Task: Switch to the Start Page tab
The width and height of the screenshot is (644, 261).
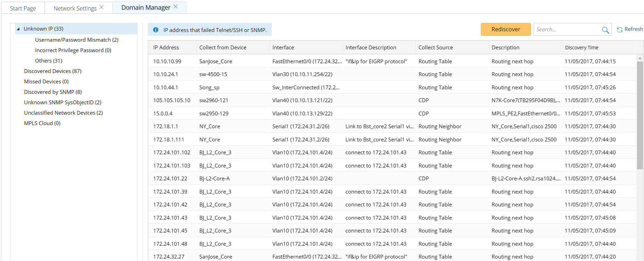Action: pyautogui.click(x=23, y=8)
